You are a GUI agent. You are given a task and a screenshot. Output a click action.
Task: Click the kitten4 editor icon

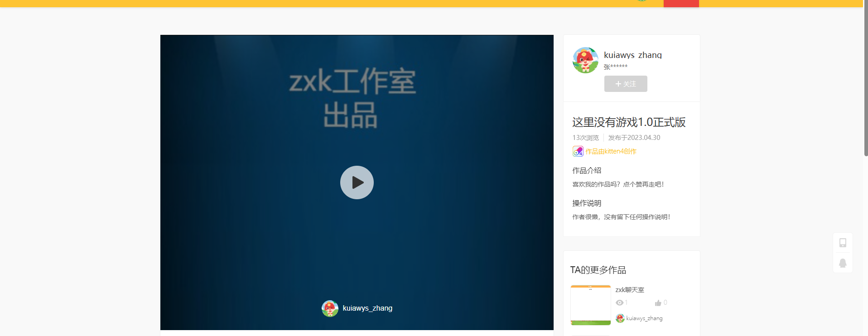coord(578,151)
